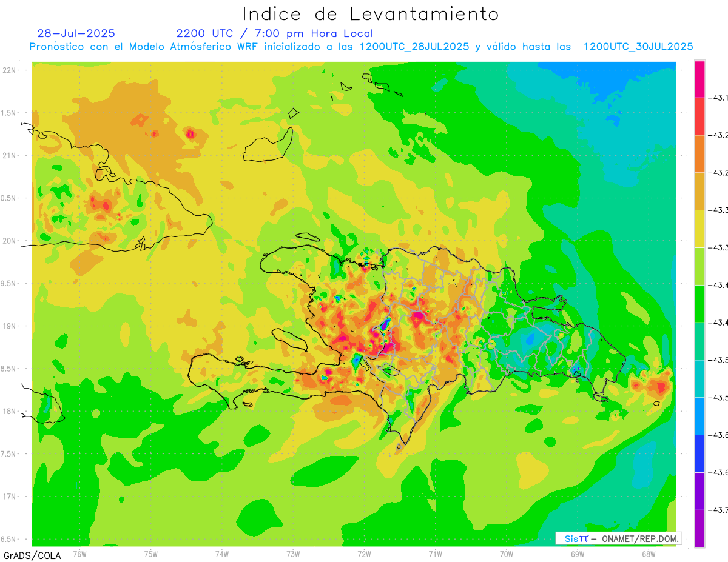Click the "GrADS/COLA" label
The image size is (728, 562).
[32, 555]
